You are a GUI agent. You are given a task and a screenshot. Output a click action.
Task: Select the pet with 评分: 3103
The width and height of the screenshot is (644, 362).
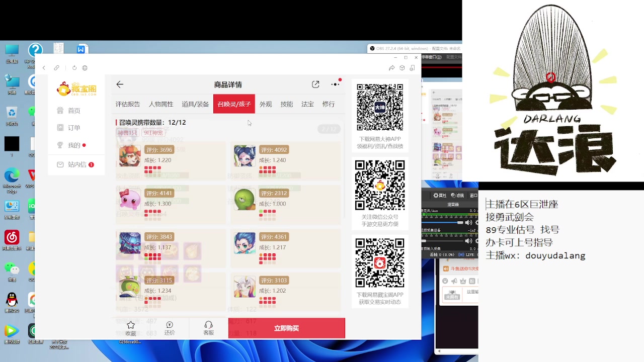[x=285, y=291]
